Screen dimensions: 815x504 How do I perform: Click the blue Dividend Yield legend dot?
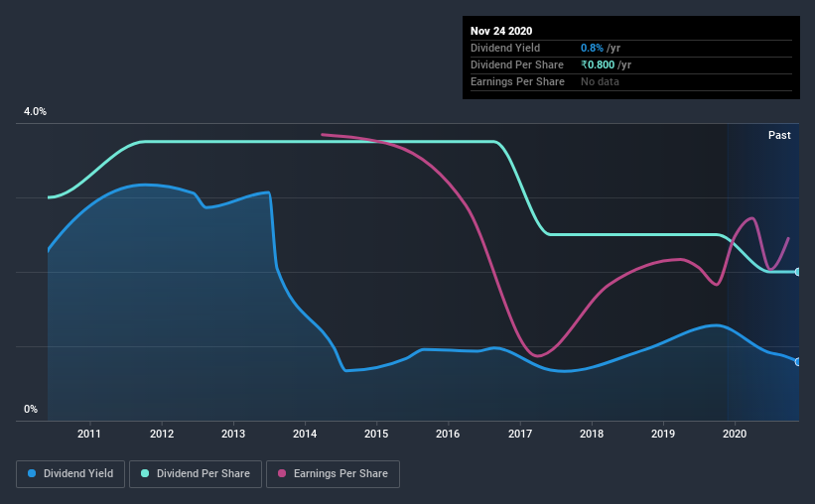32,473
